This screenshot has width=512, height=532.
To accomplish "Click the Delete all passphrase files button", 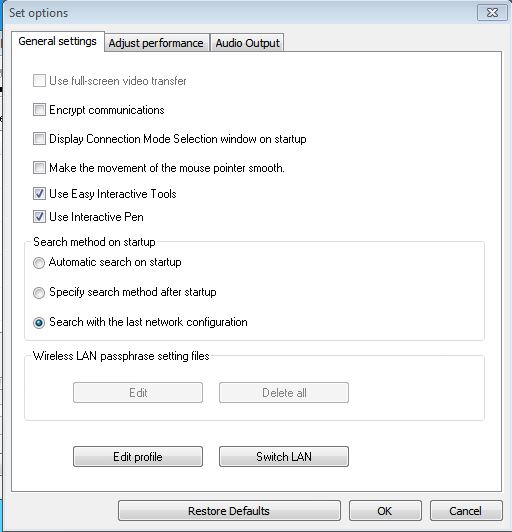I will point(284,393).
